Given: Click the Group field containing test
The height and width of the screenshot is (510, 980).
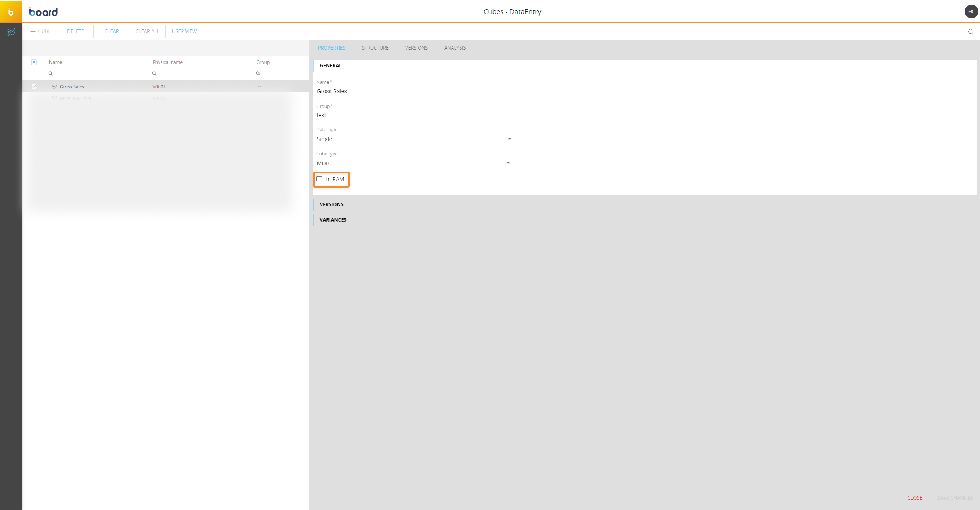Looking at the screenshot, I should coord(414,115).
